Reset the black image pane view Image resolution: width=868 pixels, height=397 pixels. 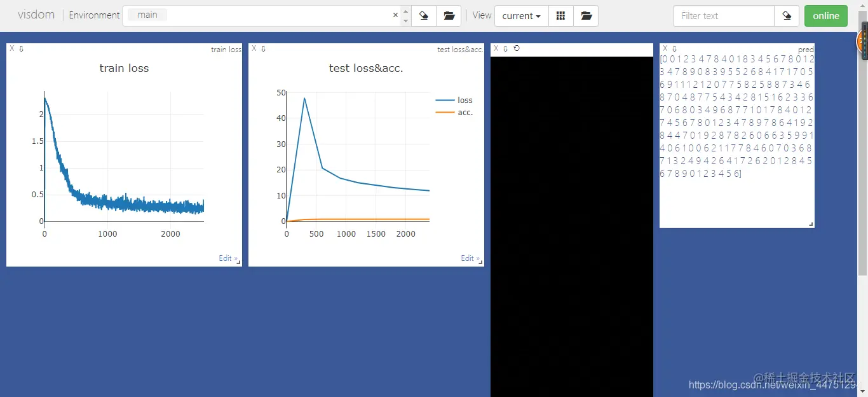click(x=517, y=48)
